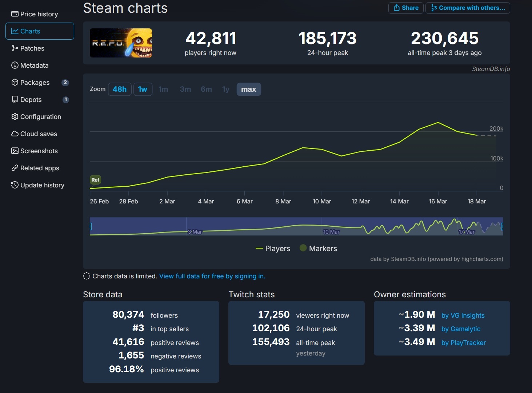Click the Cloud saves cloud icon
The image size is (532, 393).
(x=15, y=134)
